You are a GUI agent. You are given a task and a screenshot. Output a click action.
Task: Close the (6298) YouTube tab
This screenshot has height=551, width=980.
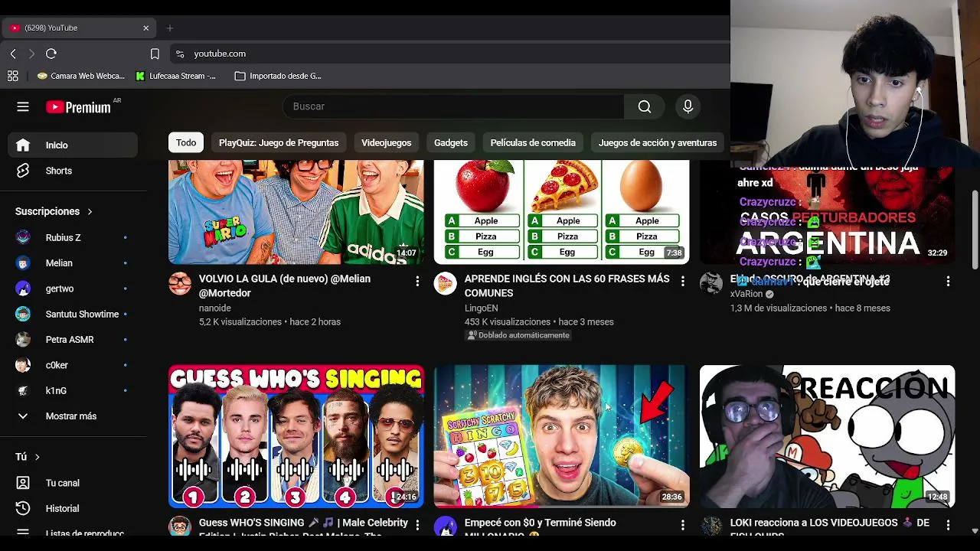tap(146, 28)
